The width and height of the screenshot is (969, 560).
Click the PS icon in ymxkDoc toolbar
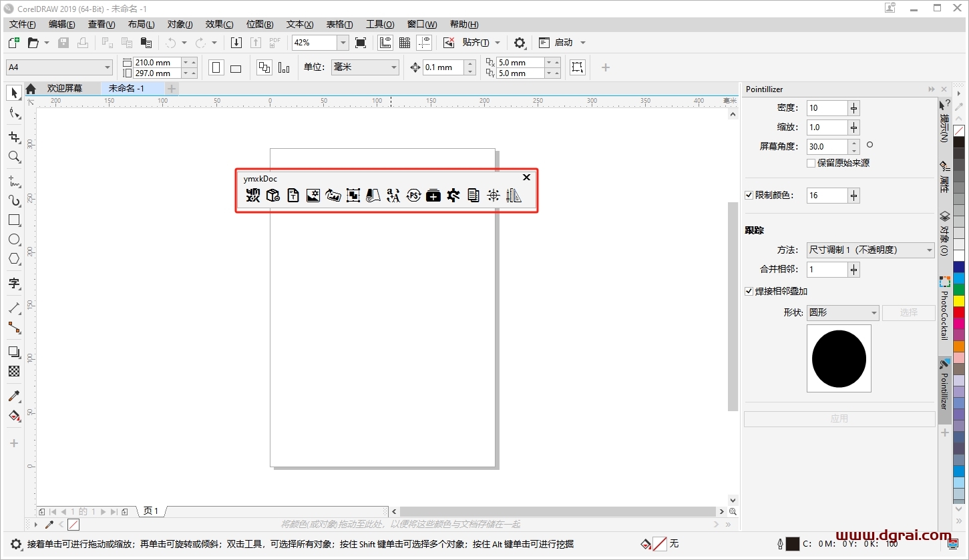click(x=413, y=195)
